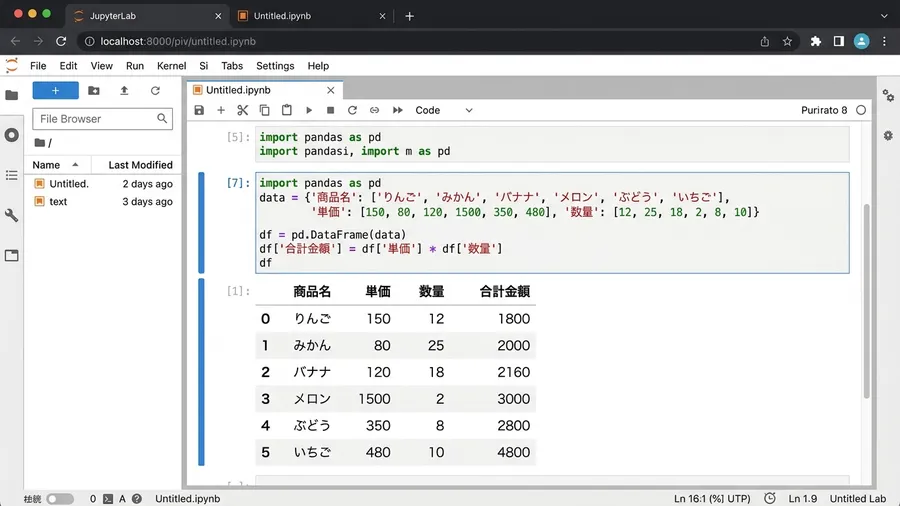Open the Chrome profile avatar
Viewport: 900px width, 506px height.
click(862, 41)
